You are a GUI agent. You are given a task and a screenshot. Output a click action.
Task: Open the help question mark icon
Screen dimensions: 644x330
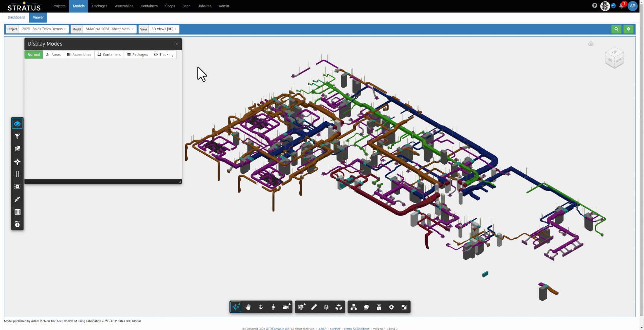[595, 6]
